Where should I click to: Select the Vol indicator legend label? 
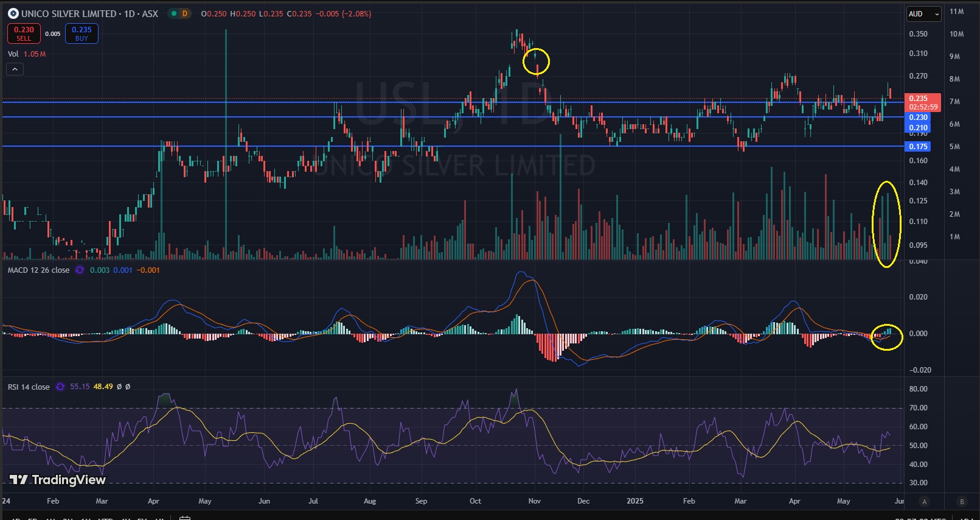pyautogui.click(x=13, y=54)
